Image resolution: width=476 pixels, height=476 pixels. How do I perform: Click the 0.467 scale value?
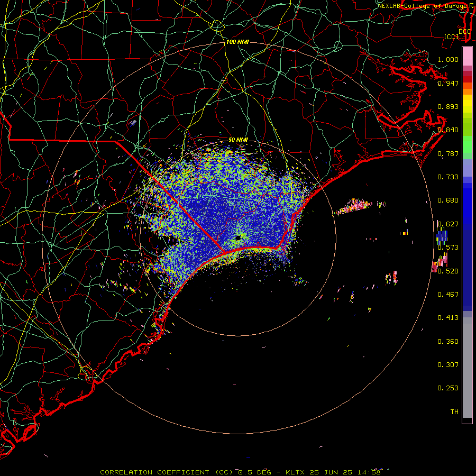[448, 294]
